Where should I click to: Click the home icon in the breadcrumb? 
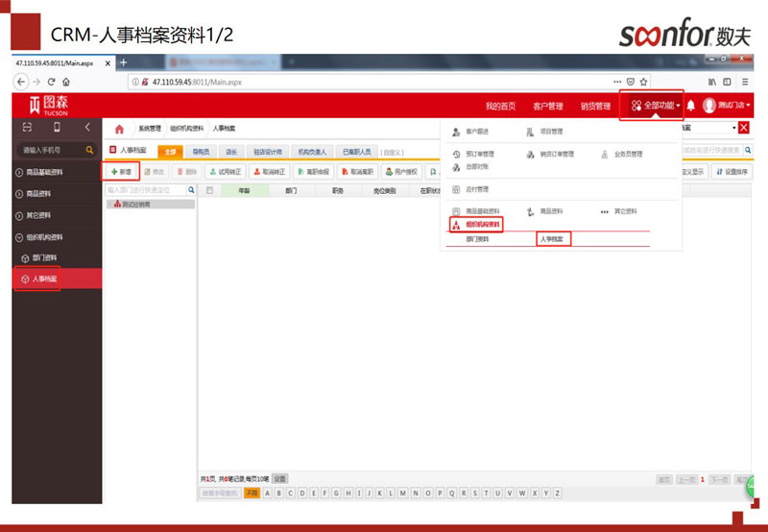(120, 129)
